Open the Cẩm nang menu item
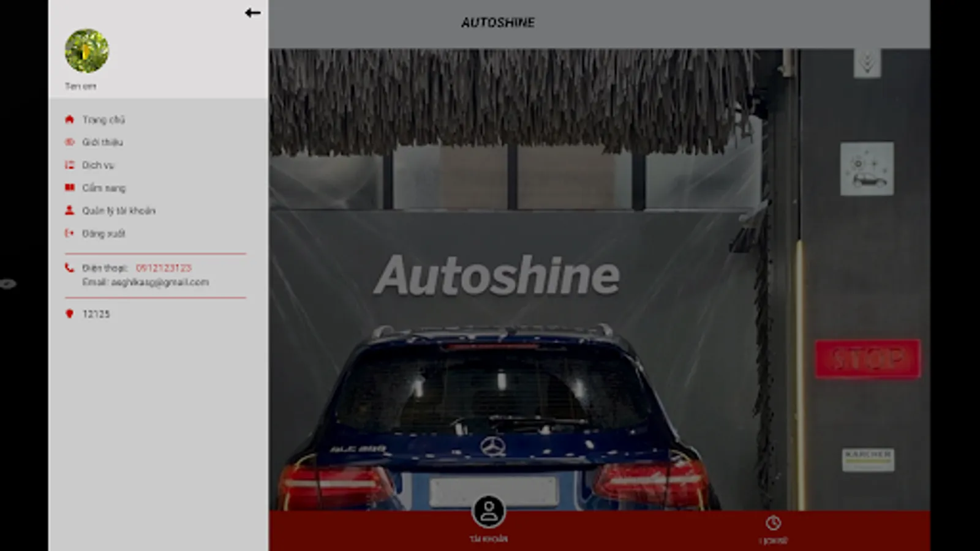Viewport: 980px width, 551px height. point(104,188)
